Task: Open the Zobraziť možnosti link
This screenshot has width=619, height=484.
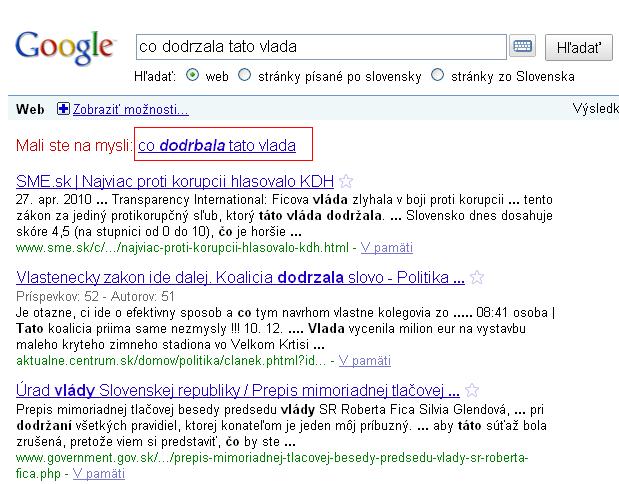Action: tap(131, 109)
